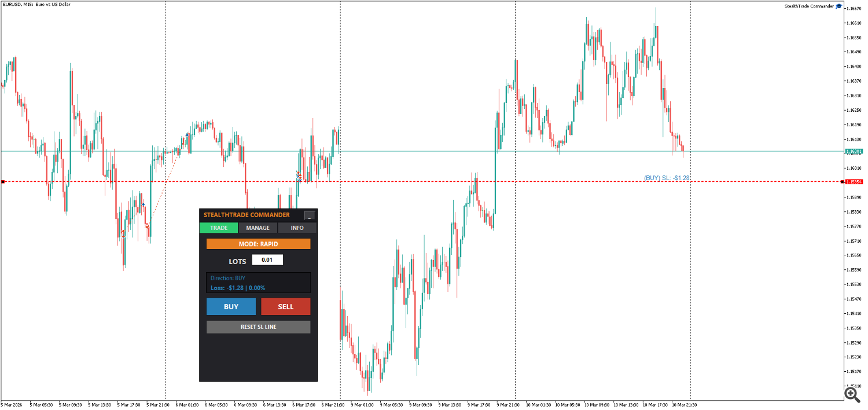
Task: Click the RESET SL LINE button
Action: 258,327
